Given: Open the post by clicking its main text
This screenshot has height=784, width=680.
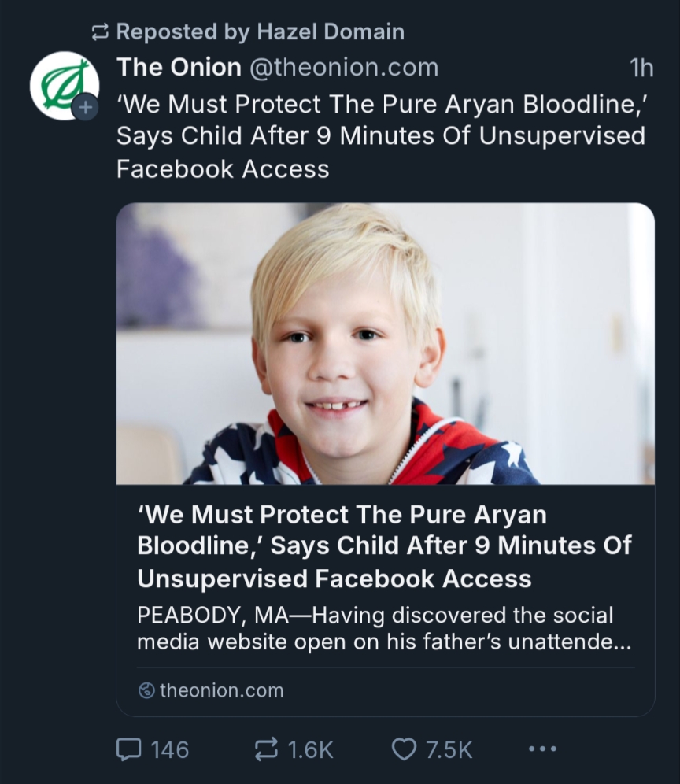Looking at the screenshot, I should (380, 136).
